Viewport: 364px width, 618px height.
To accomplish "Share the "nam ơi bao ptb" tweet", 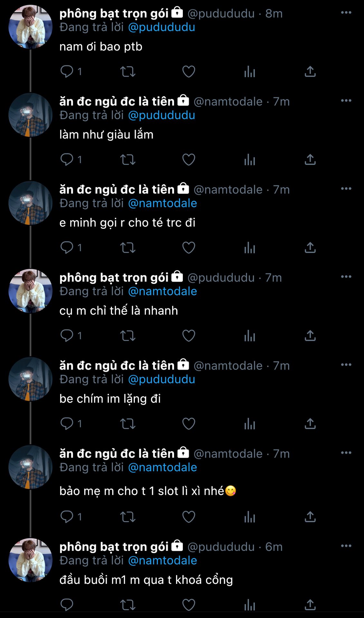I will 310,71.
